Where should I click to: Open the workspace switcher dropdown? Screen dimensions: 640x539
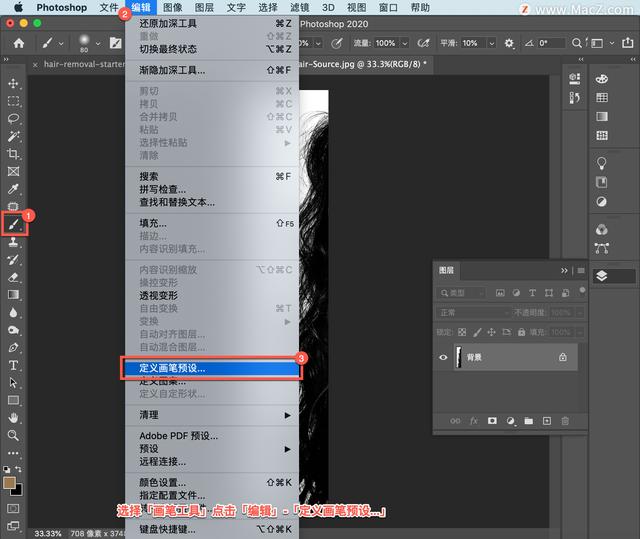coord(612,43)
